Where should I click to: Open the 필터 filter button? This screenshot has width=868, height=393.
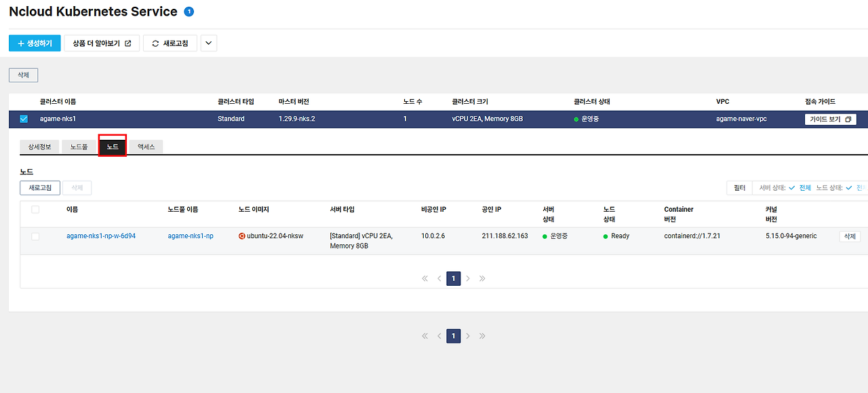click(x=739, y=188)
